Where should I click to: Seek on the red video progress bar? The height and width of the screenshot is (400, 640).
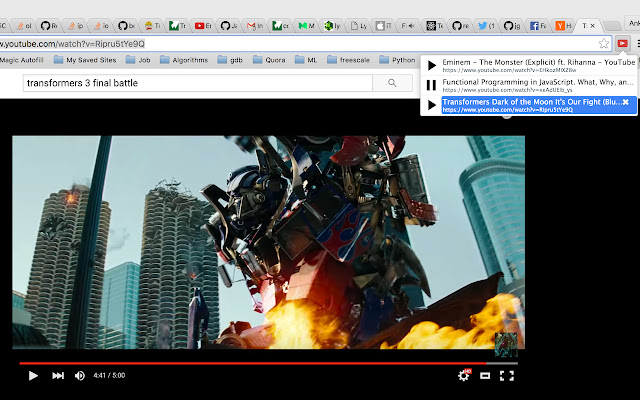pos(269,363)
